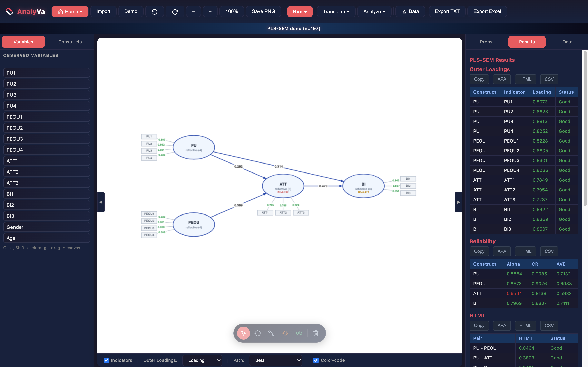Click the Export Excel button
The image size is (588, 367).
pyautogui.click(x=487, y=11)
